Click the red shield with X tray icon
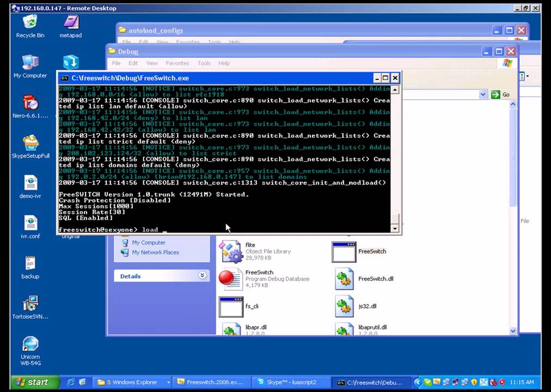The image size is (551, 392). [502, 382]
